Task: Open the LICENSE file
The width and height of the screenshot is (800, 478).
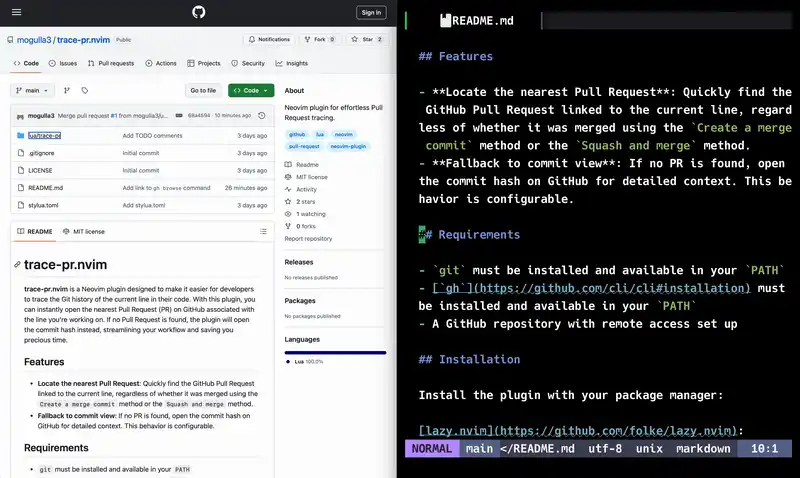Action: (x=40, y=170)
